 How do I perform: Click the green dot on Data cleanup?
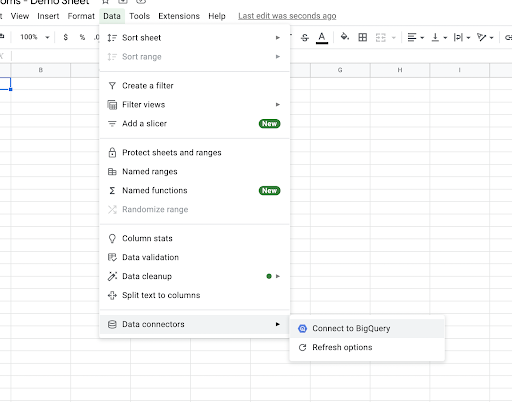click(x=269, y=276)
